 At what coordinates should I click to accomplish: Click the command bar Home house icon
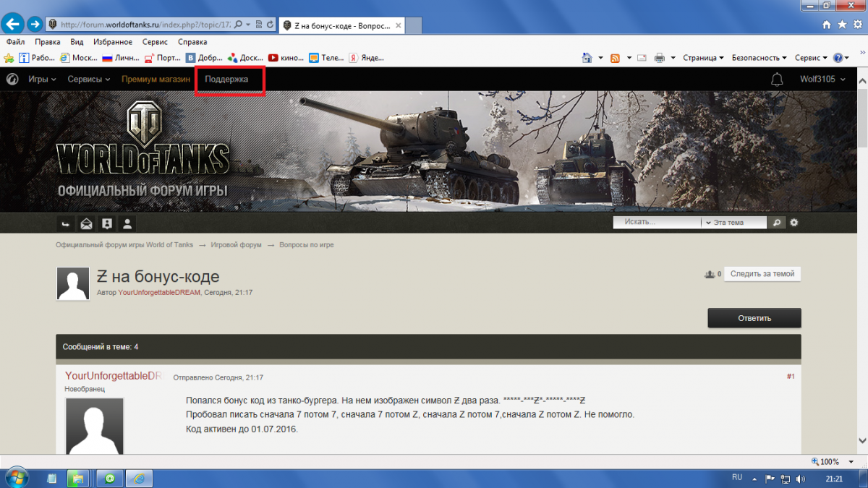coord(587,58)
